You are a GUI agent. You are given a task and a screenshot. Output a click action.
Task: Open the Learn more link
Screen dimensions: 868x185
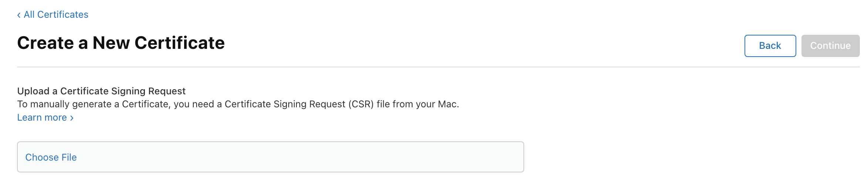tap(42, 118)
